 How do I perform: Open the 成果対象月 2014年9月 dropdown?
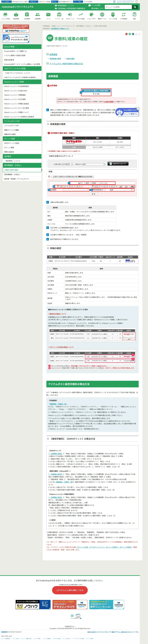[67, 164]
